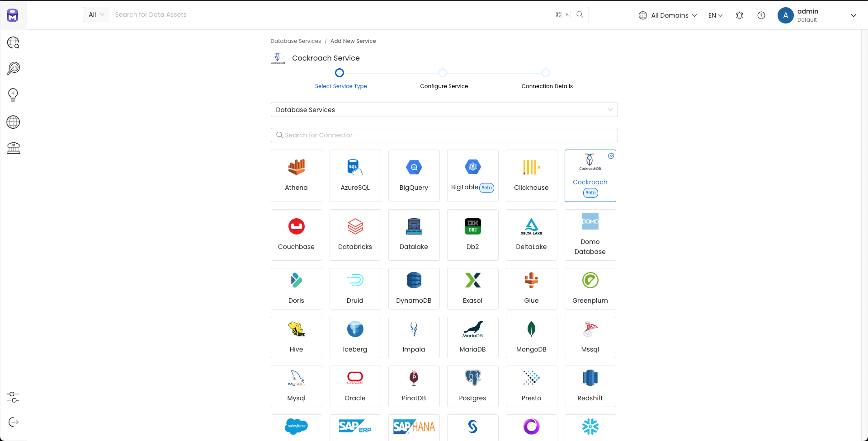Select the Cockroach connector checkmark card

tap(590, 176)
